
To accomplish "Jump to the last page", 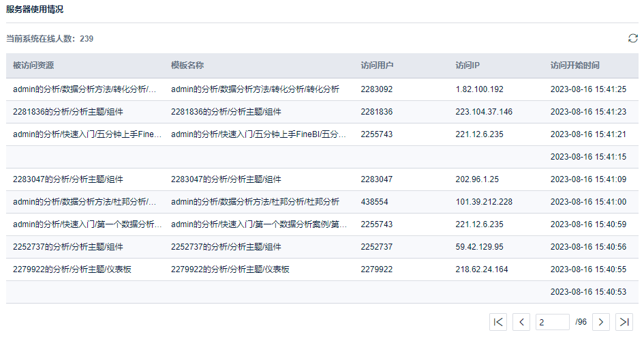I will coord(624,321).
